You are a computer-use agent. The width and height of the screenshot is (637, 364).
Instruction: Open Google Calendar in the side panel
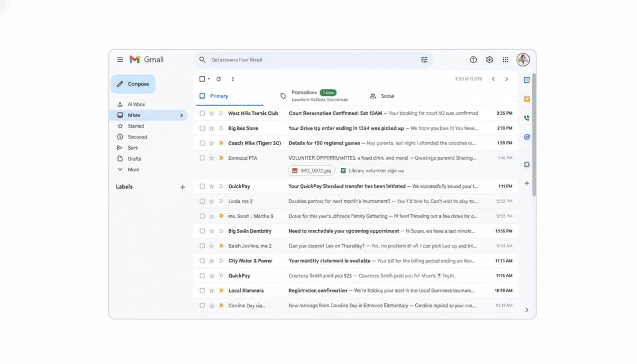pyautogui.click(x=527, y=80)
